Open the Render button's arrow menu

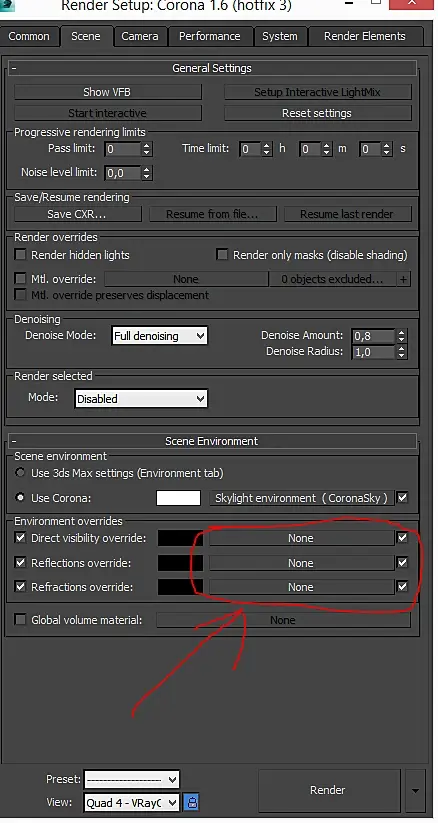point(415,790)
